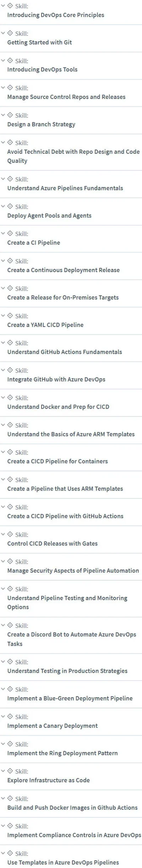Screen dimensions: 142x868
Task: Click skill icon above Create a YAML CICD Pipeline
Action: pos(10,316)
